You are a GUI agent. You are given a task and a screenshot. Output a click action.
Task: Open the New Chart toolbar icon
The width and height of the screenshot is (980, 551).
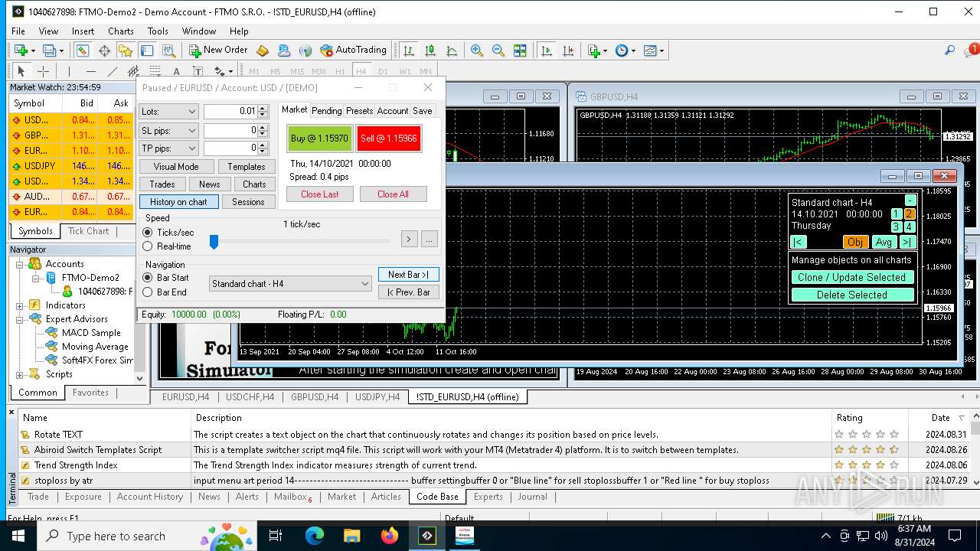click(x=21, y=51)
